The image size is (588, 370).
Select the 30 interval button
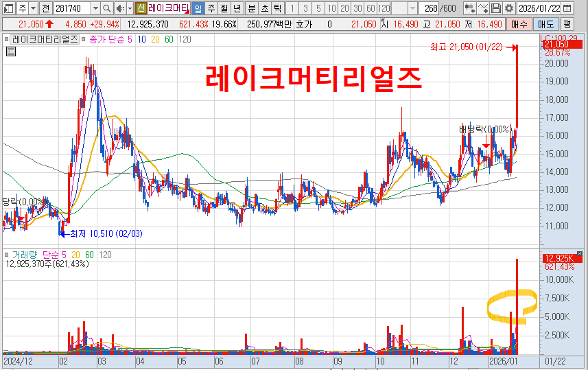(357, 8)
